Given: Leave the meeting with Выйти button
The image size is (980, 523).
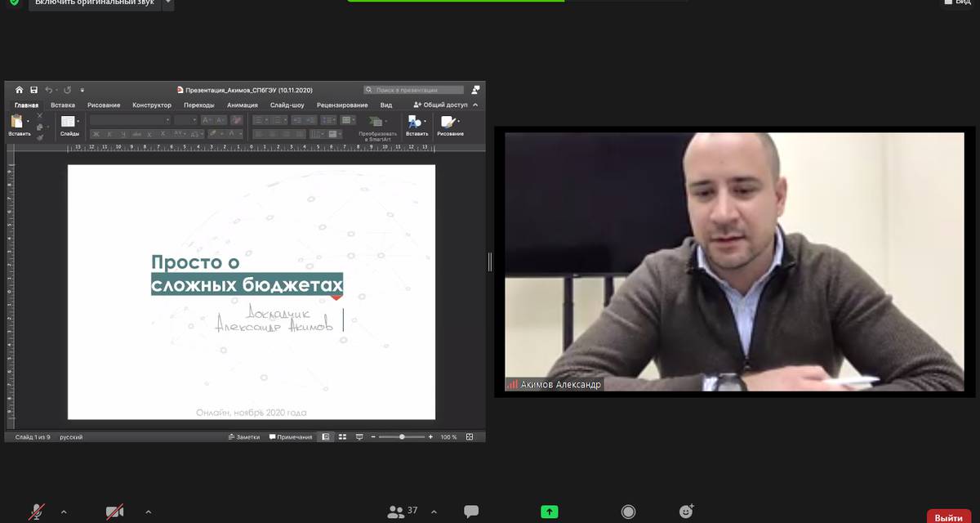Looking at the screenshot, I should tap(949, 517).
